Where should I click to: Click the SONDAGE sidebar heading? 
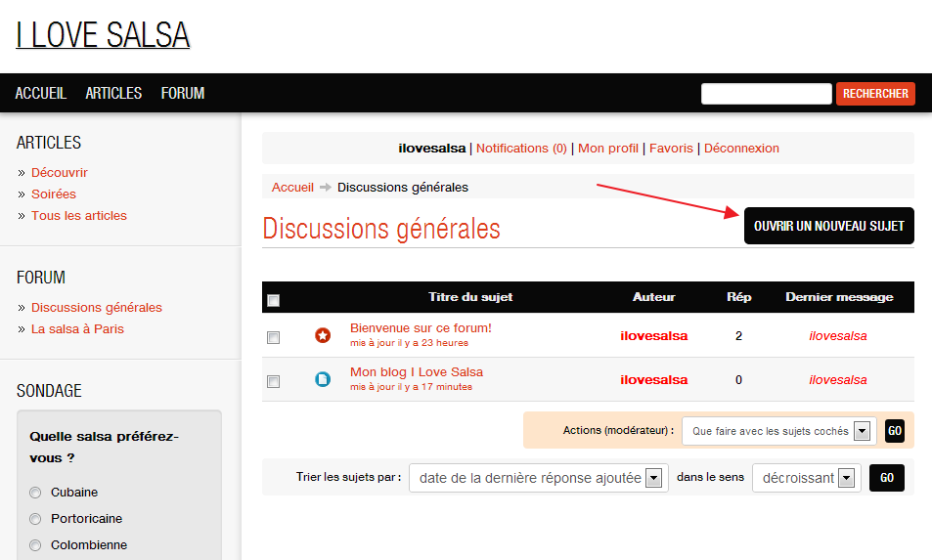click(x=49, y=391)
